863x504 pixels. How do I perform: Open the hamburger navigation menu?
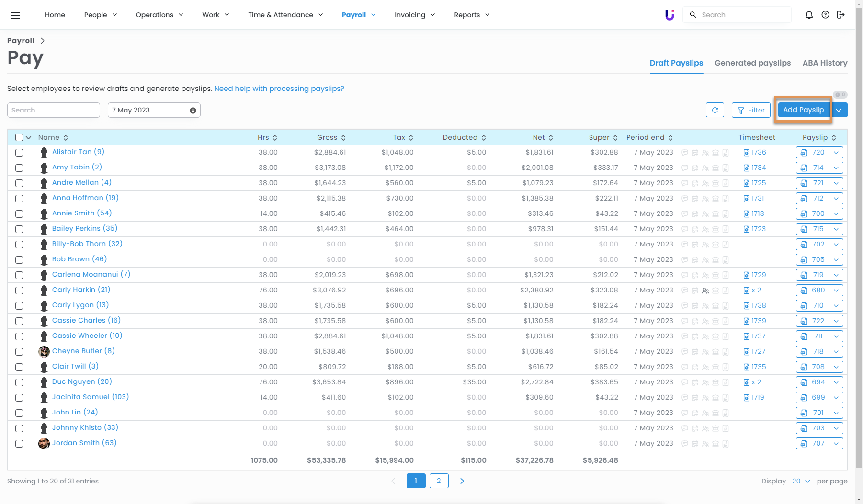(15, 15)
